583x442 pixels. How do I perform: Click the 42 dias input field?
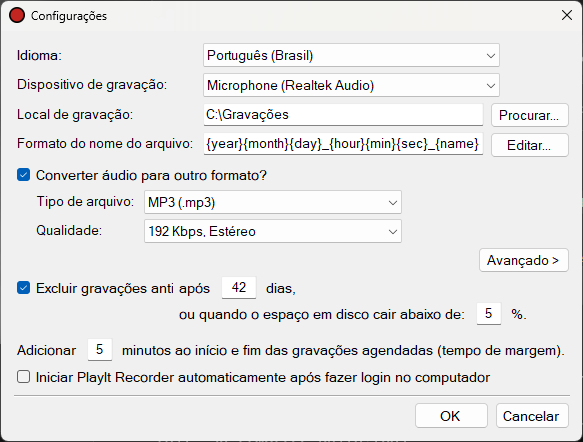(239, 287)
